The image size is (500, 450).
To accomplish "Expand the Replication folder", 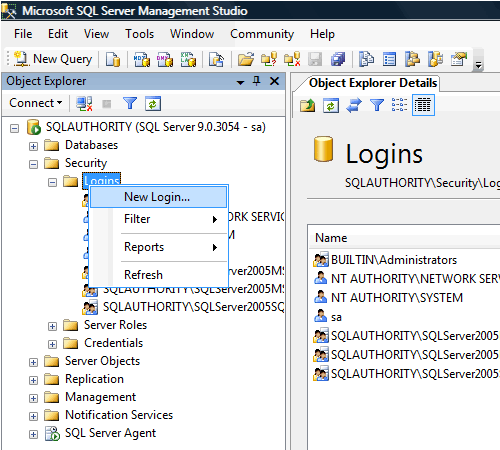I will (x=33, y=380).
